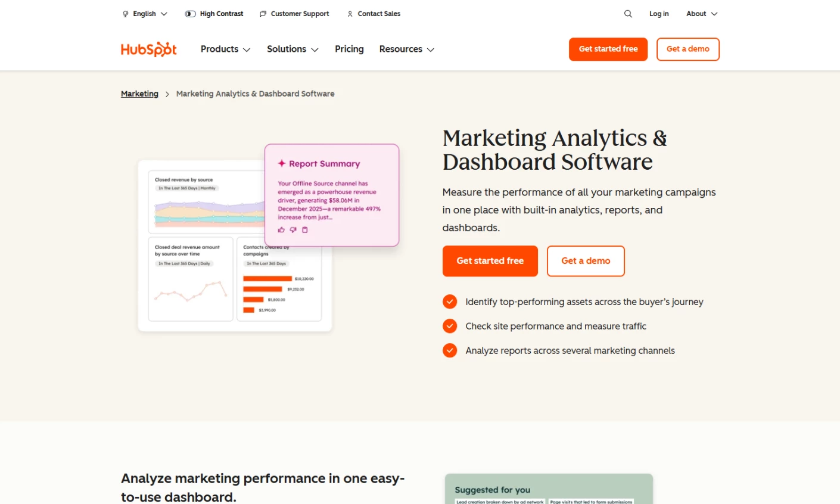Click the orange bar chart in Contacts card
The image size is (840, 504).
(x=268, y=294)
